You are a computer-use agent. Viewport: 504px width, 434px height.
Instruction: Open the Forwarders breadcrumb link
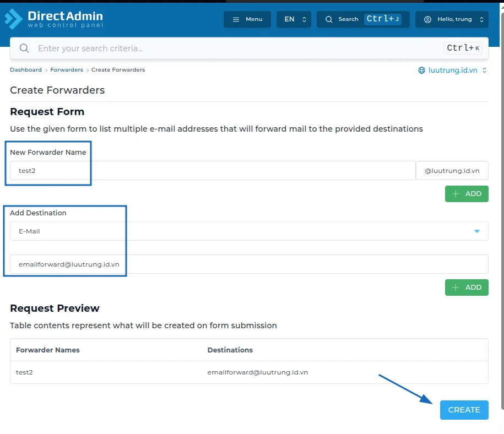67,70
